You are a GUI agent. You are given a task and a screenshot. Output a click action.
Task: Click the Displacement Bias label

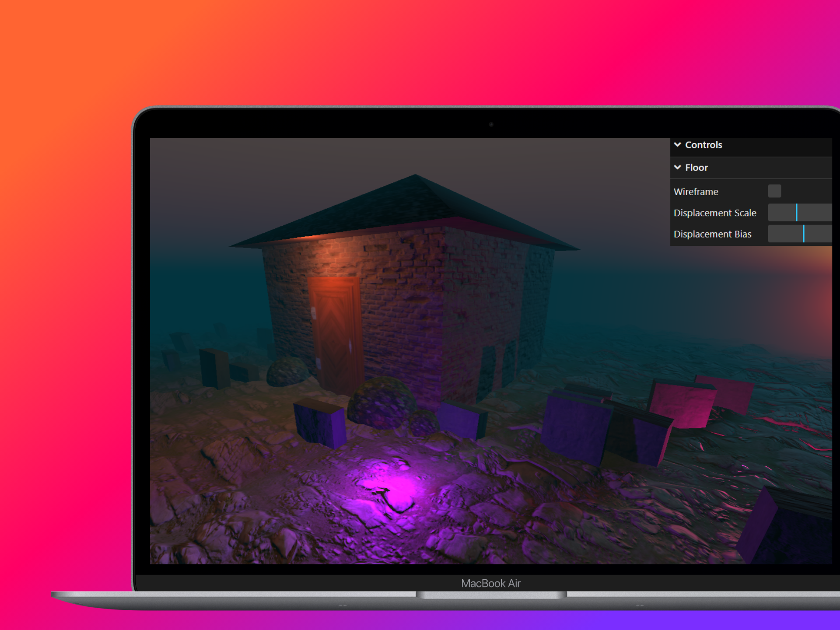[x=712, y=234]
